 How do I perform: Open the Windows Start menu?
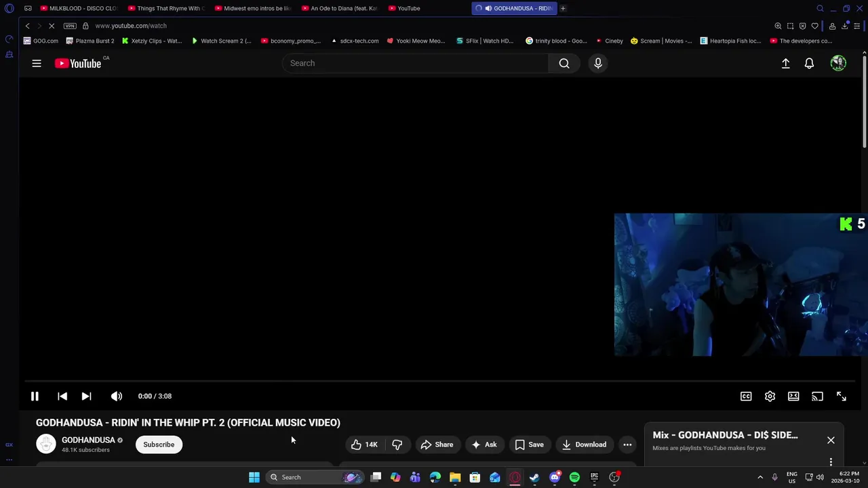pos(254,477)
